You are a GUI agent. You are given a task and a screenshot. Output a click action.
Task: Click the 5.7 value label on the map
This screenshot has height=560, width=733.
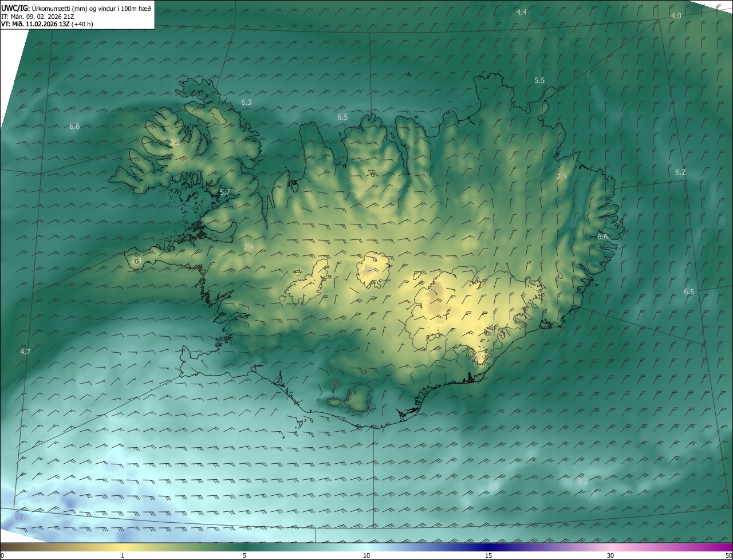coord(225,192)
